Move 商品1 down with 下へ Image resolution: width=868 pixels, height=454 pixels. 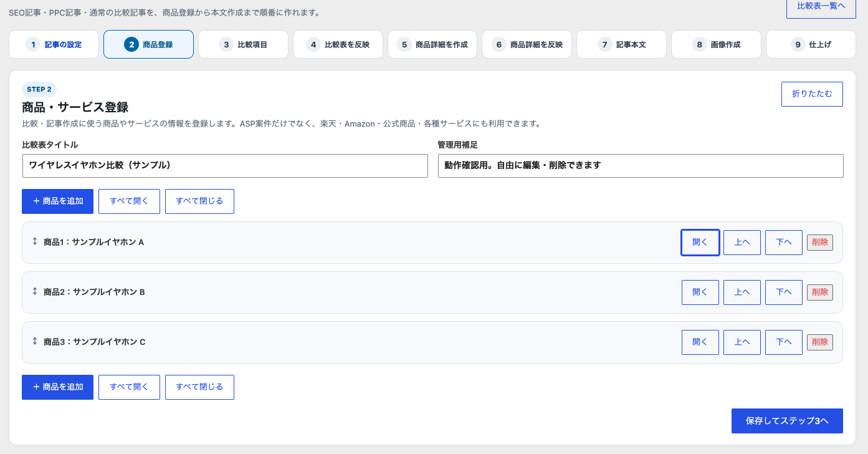pos(784,243)
